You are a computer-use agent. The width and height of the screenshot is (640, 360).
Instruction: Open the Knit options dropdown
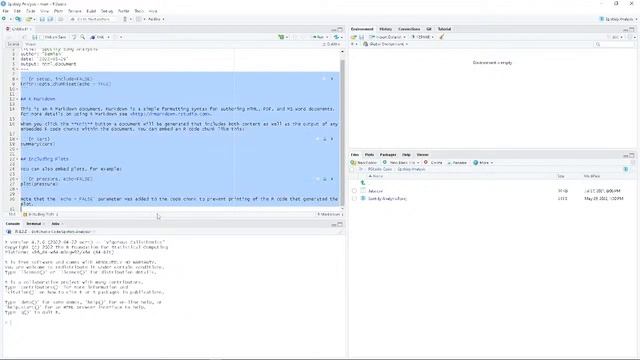tap(108, 37)
